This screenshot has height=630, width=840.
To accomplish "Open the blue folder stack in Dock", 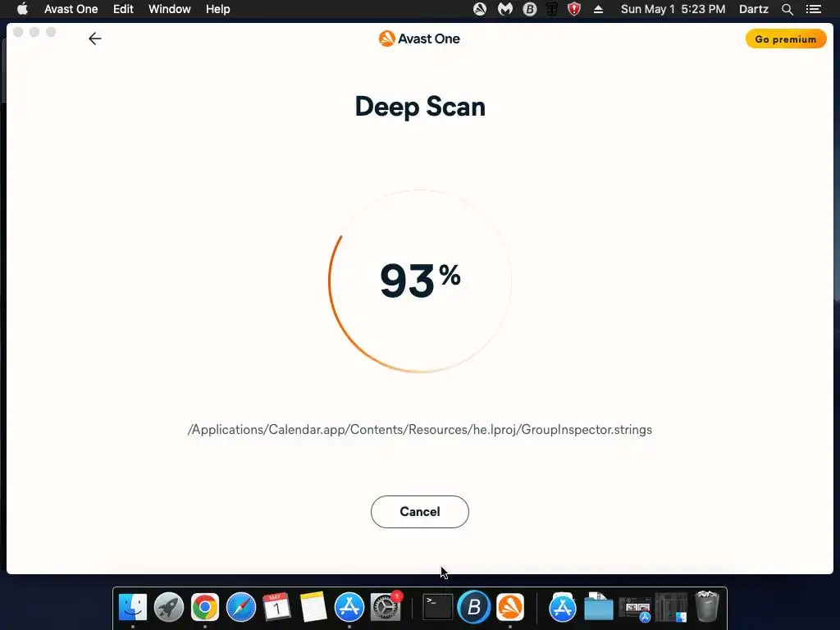I will 598,608.
